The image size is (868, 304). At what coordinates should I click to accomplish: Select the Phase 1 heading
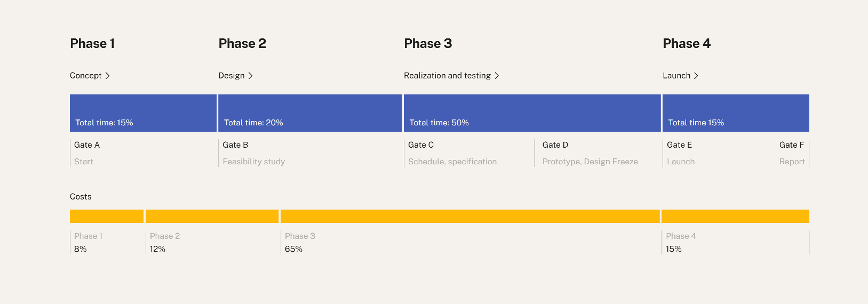(x=92, y=44)
